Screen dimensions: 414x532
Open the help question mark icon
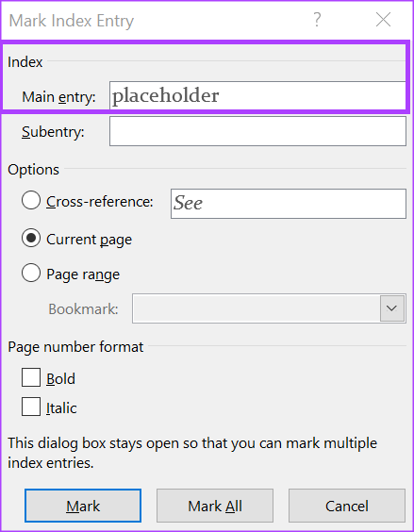coord(317,20)
